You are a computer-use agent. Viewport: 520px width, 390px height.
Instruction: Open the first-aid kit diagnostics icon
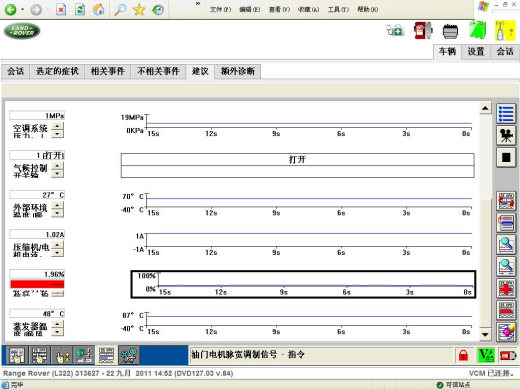(395, 31)
